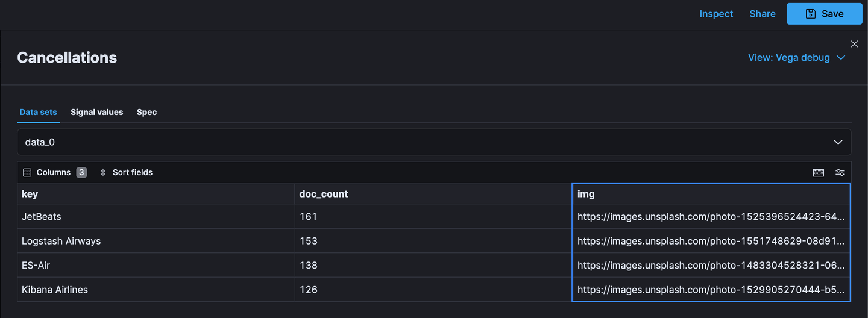Image resolution: width=868 pixels, height=318 pixels.
Task: Click the Save disk icon
Action: coord(811,14)
